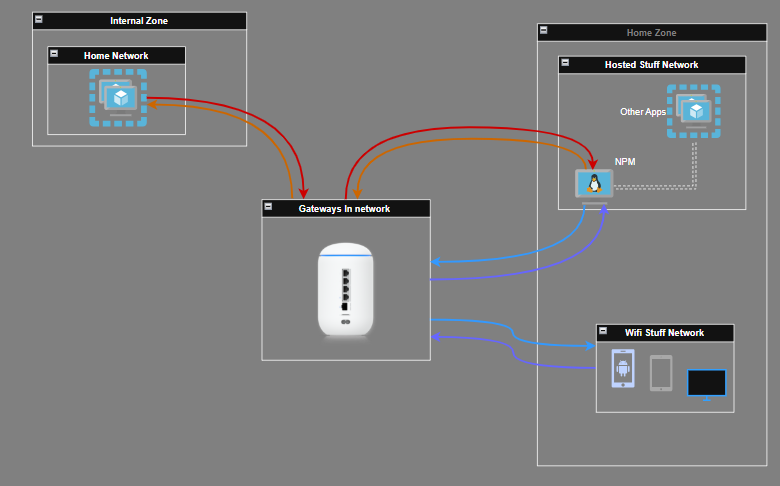Select the gray tablet device icon
The image size is (780, 486).
661,373
